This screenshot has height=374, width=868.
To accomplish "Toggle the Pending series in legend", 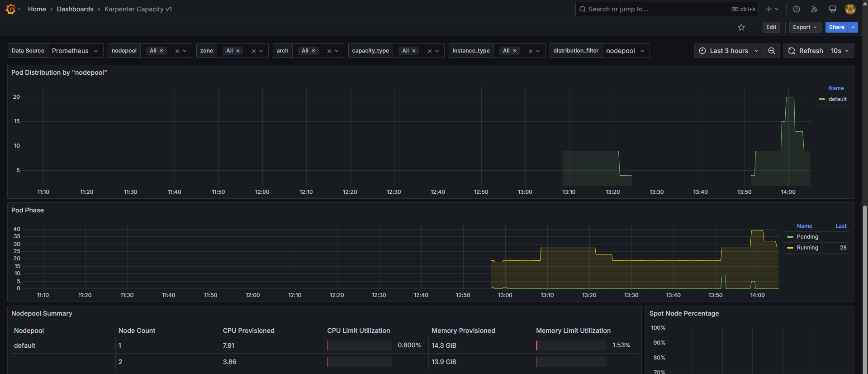I will point(807,237).
